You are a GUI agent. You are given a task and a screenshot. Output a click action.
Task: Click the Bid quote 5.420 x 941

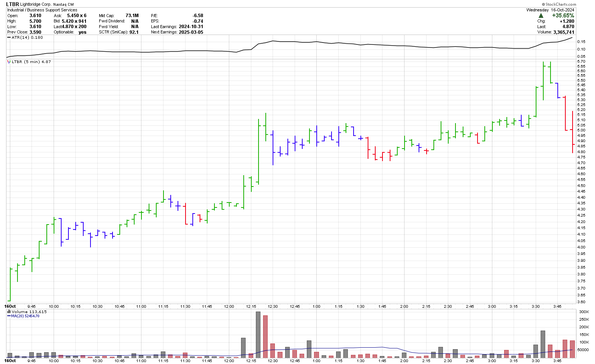click(74, 21)
